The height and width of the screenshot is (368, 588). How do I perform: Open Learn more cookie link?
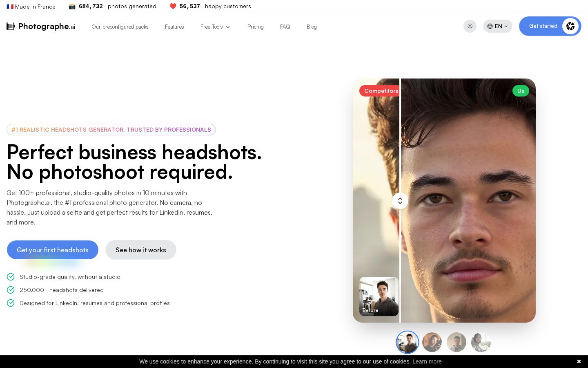427,361
